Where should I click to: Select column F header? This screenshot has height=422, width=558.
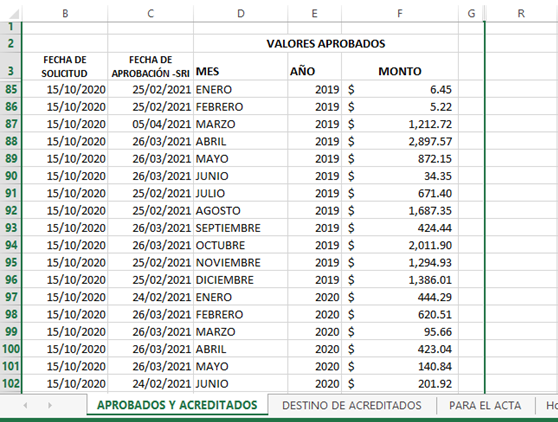click(400, 14)
